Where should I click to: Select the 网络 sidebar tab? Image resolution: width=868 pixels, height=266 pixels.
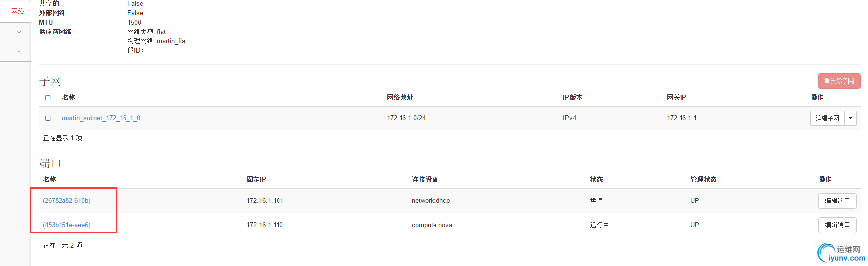[x=18, y=11]
